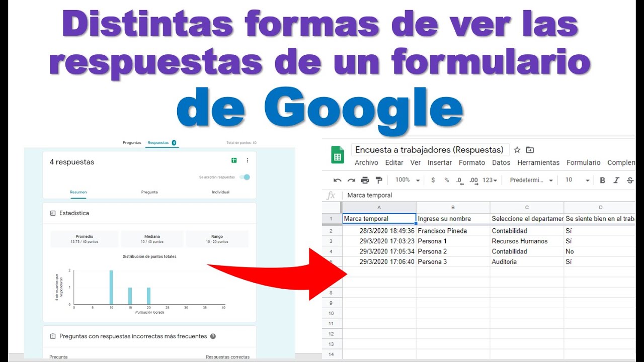Image resolution: width=644 pixels, height=362 pixels.
Task: Click the fx formula icon
Action: 331,196
